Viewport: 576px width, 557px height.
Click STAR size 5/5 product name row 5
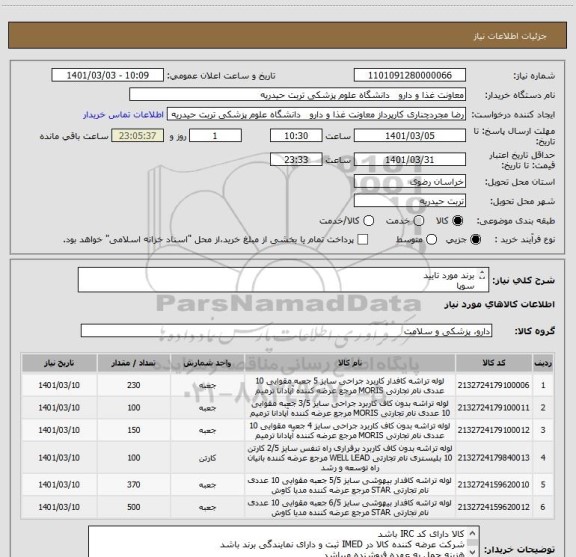(350, 485)
